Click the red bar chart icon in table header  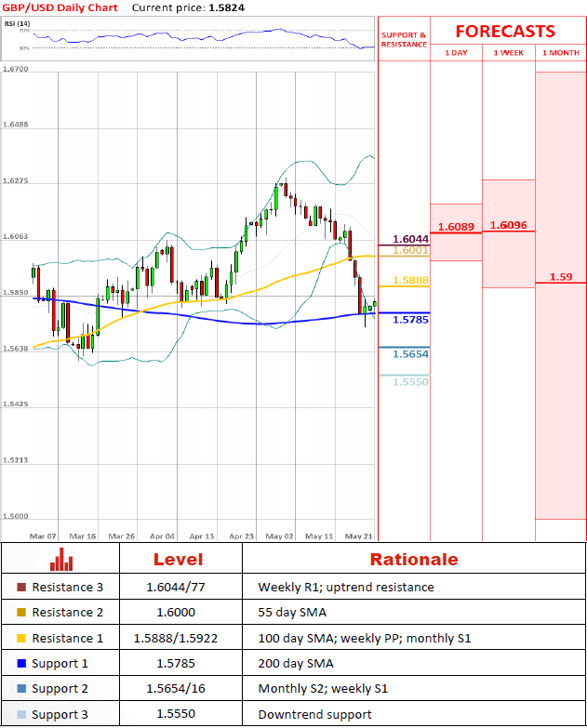pyautogui.click(x=61, y=559)
